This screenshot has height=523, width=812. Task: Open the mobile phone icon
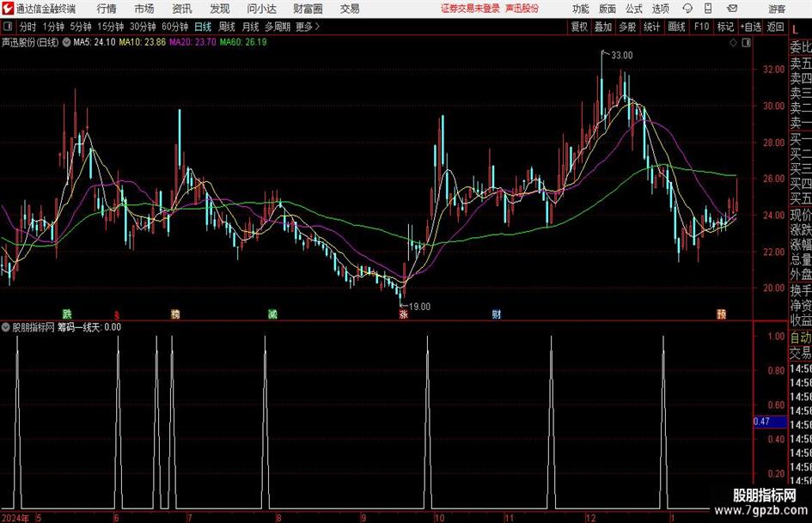tap(708, 9)
